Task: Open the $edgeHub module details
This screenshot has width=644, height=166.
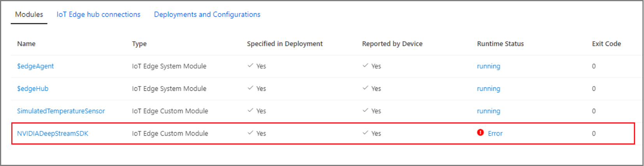Action: (33, 89)
